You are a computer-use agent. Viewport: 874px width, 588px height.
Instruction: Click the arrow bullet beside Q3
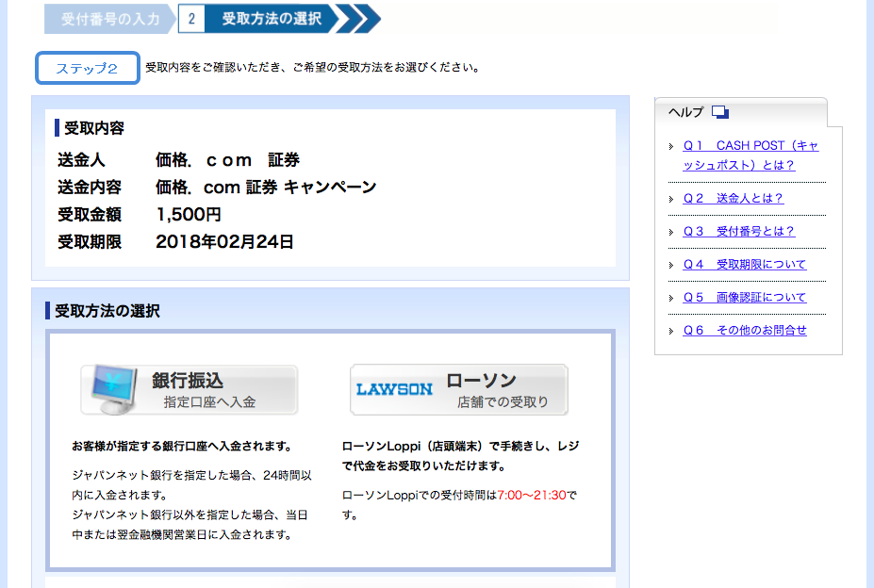click(x=671, y=232)
